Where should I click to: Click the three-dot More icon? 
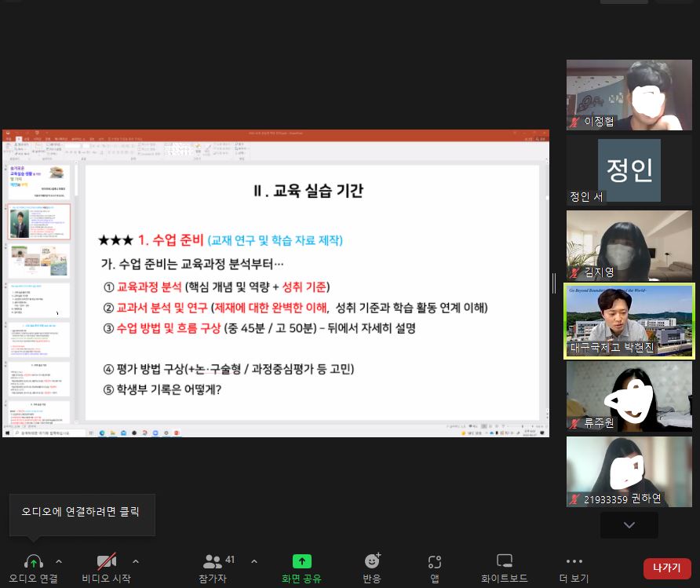(x=574, y=561)
